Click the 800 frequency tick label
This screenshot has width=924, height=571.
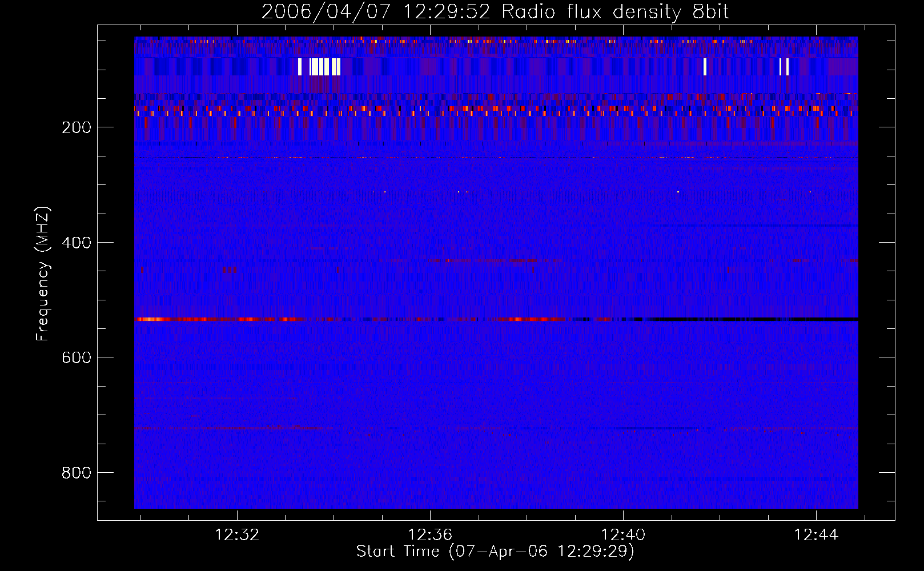click(77, 473)
